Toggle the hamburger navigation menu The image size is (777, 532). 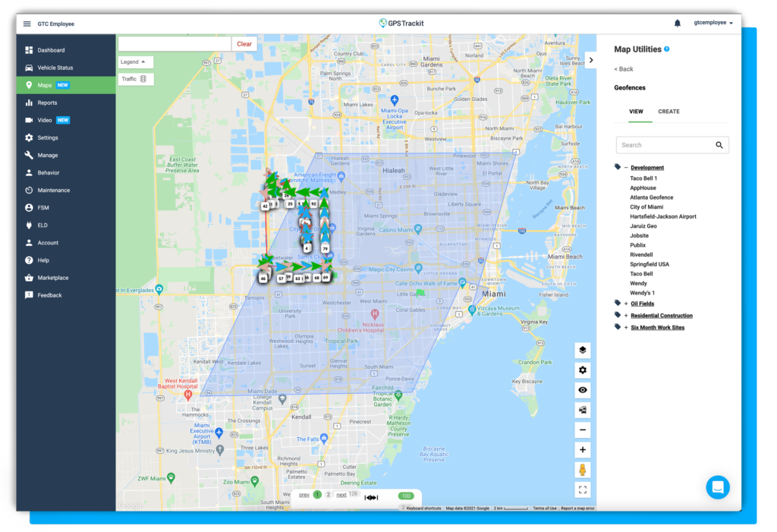point(27,24)
